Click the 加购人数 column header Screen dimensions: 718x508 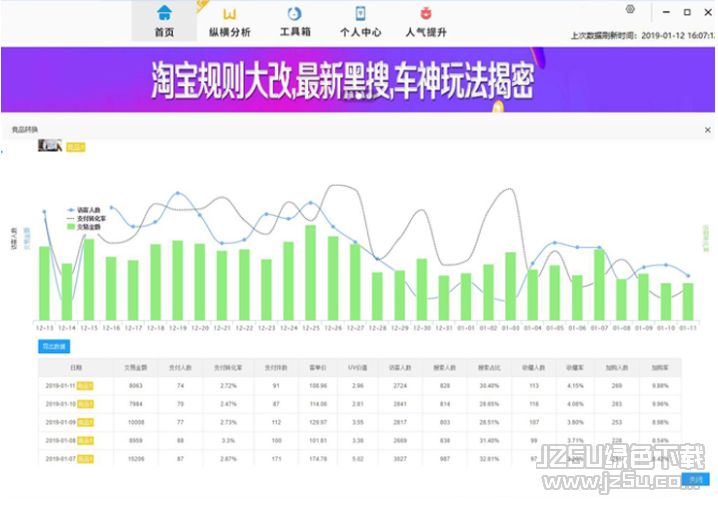coord(617,368)
